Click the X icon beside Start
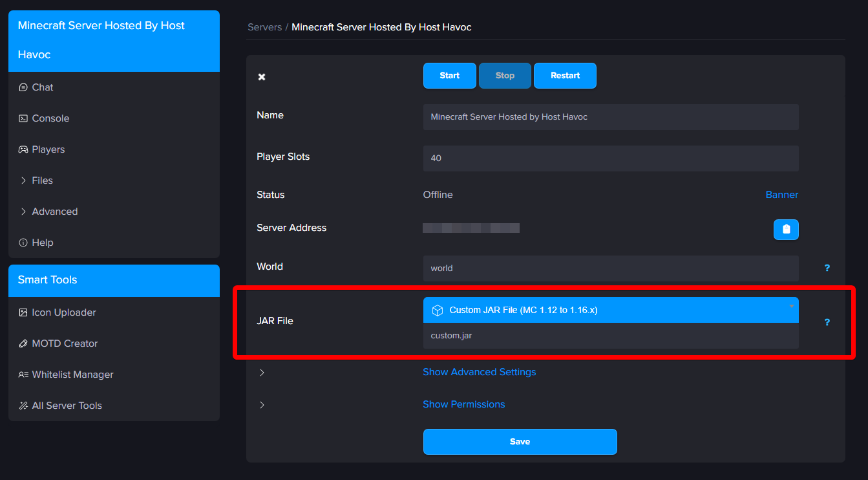The image size is (868, 480). point(262,77)
